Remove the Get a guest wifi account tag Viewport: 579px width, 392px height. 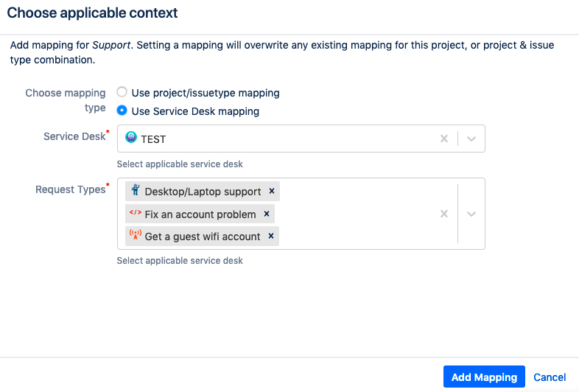(x=271, y=236)
